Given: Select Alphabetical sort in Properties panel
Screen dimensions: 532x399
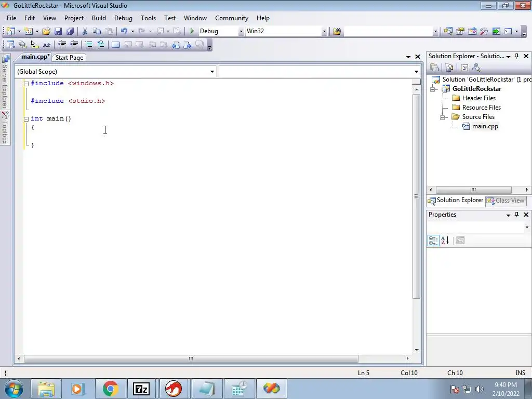Looking at the screenshot, I should click(x=445, y=241).
